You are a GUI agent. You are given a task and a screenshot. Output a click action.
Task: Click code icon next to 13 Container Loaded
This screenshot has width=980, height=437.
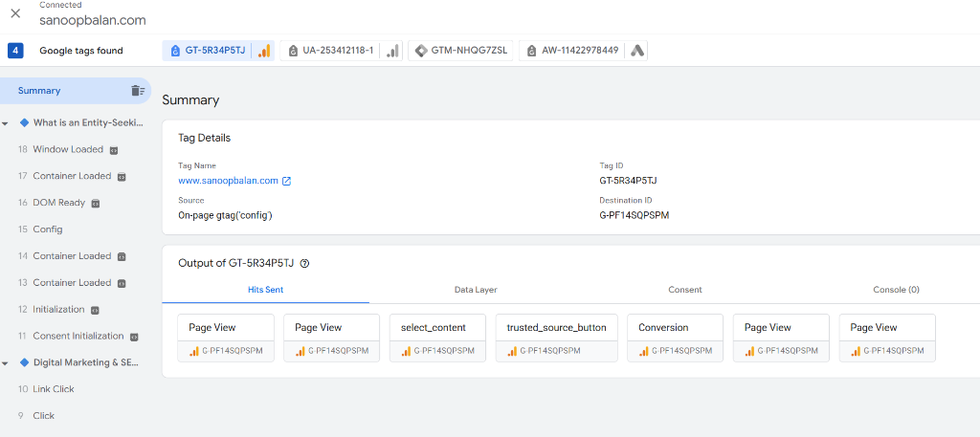point(122,283)
